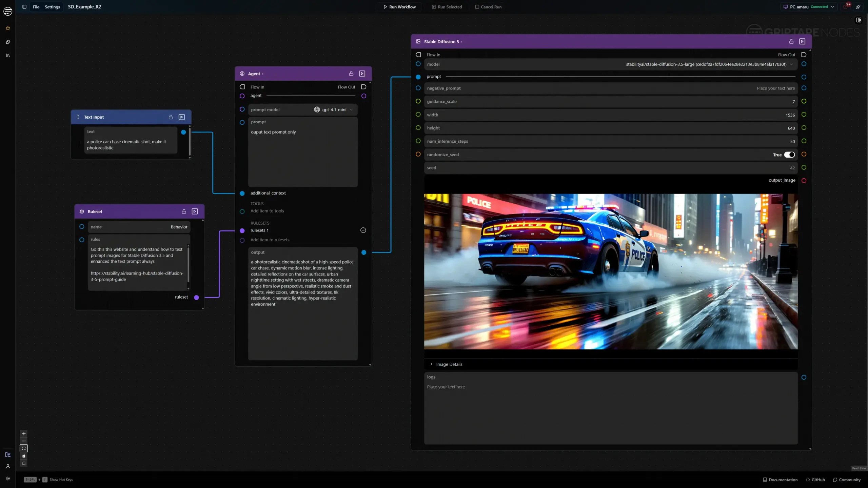Open the File menu

point(36,7)
